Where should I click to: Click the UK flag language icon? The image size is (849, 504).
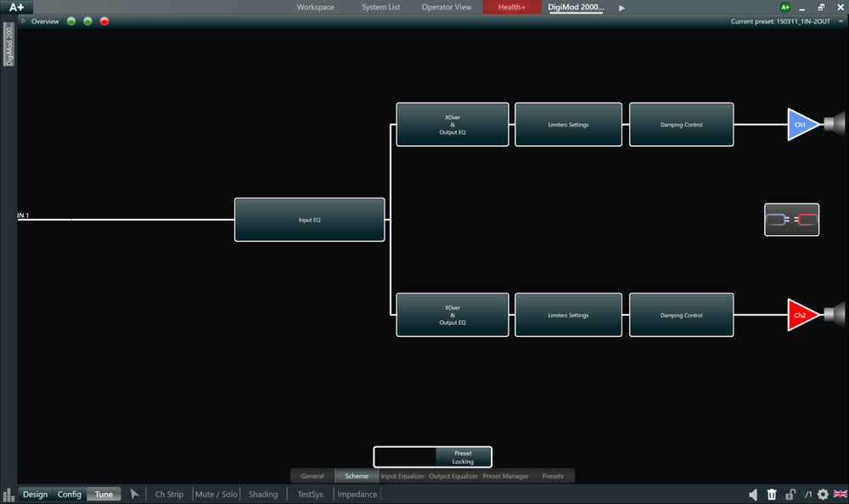tap(841, 495)
